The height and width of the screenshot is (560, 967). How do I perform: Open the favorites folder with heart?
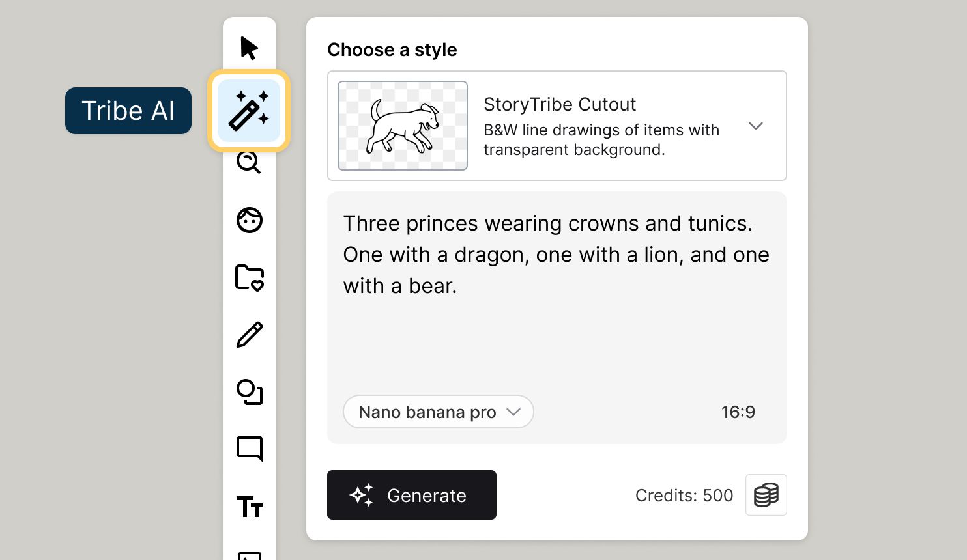point(249,277)
